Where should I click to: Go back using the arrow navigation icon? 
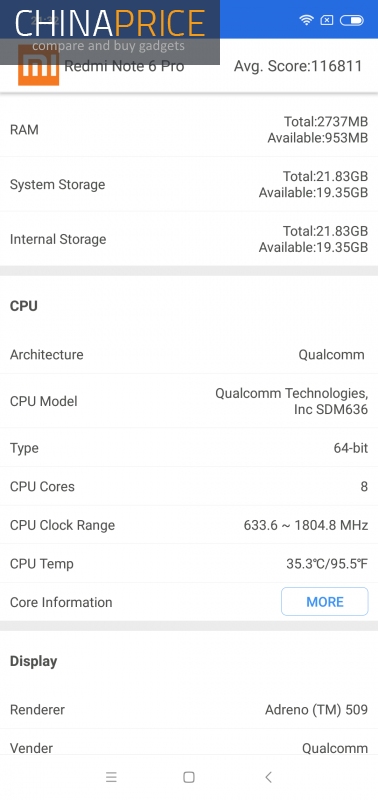[268, 777]
